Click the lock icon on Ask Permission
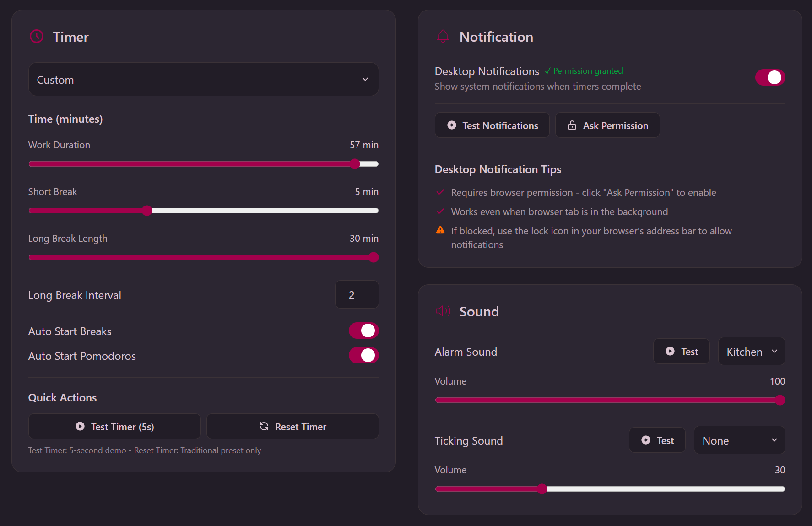Viewport: 812px width, 526px height. [x=572, y=125]
